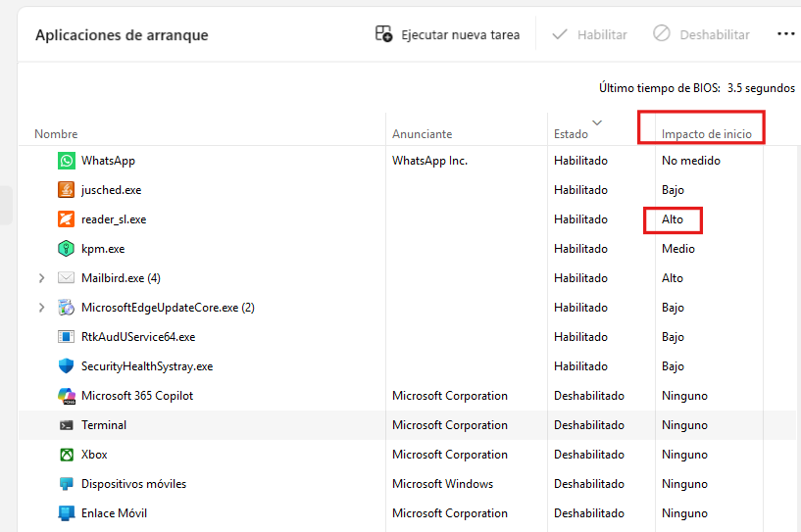Image resolution: width=801 pixels, height=532 pixels.
Task: Click Deshabilitado for Microsoft 365 Copilot
Action: (x=589, y=396)
